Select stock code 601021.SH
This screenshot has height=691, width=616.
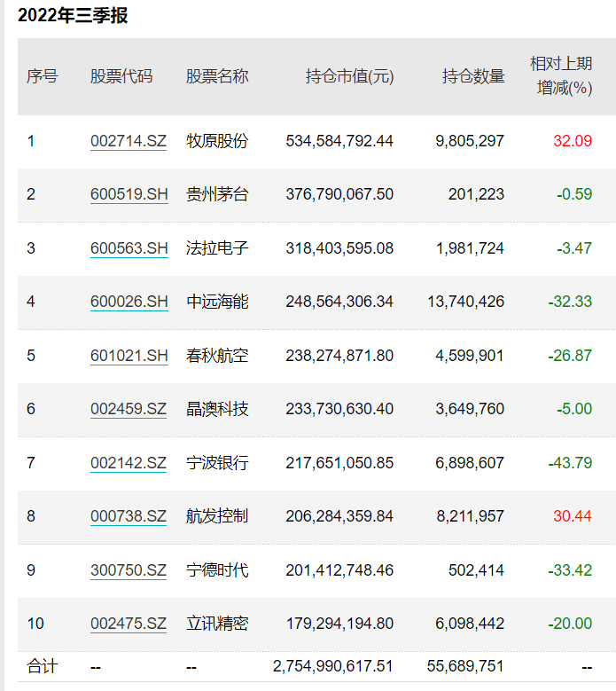point(129,356)
